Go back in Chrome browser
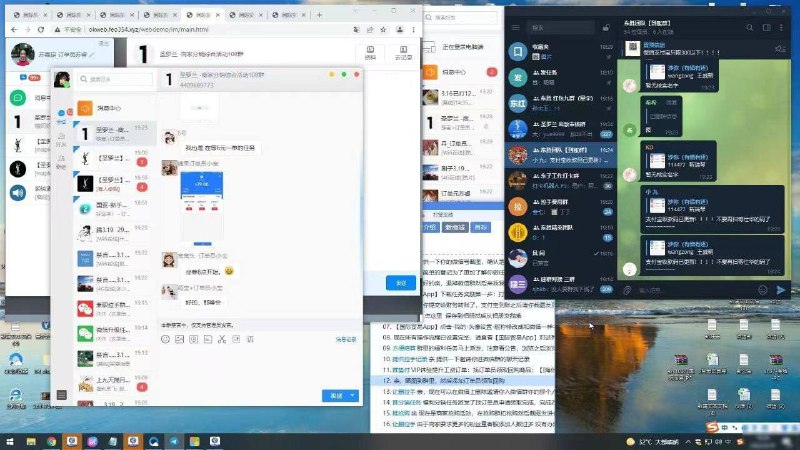 pos(14,30)
